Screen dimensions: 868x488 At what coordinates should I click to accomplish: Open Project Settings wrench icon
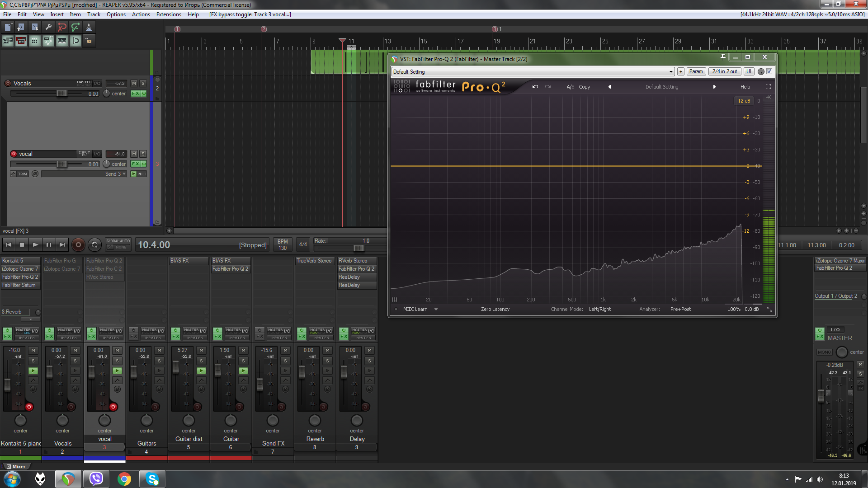click(x=48, y=27)
